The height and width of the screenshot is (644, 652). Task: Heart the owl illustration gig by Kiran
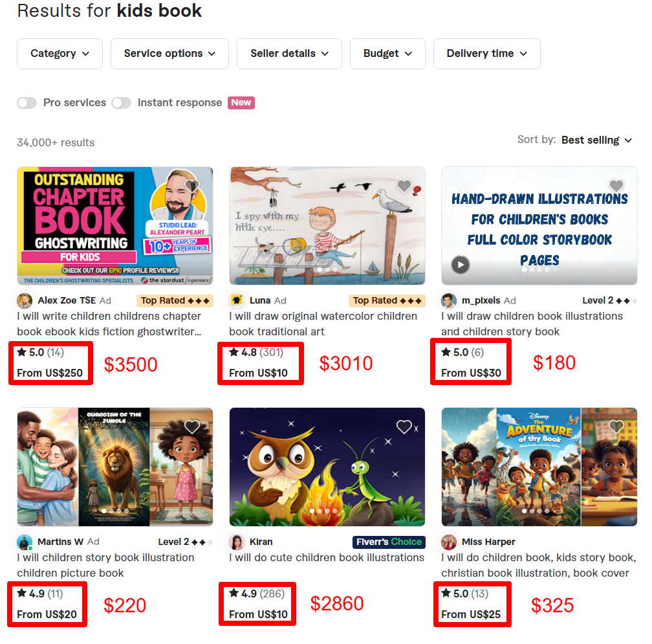click(404, 427)
